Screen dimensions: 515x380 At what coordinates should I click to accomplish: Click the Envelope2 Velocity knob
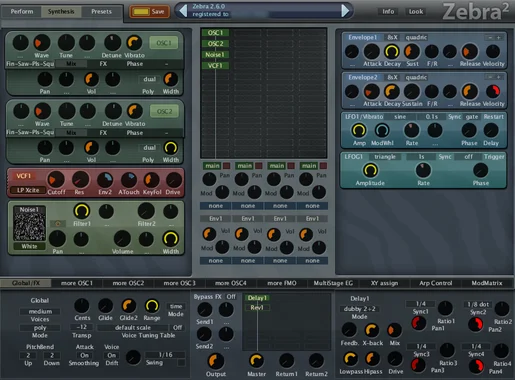pyautogui.click(x=493, y=92)
